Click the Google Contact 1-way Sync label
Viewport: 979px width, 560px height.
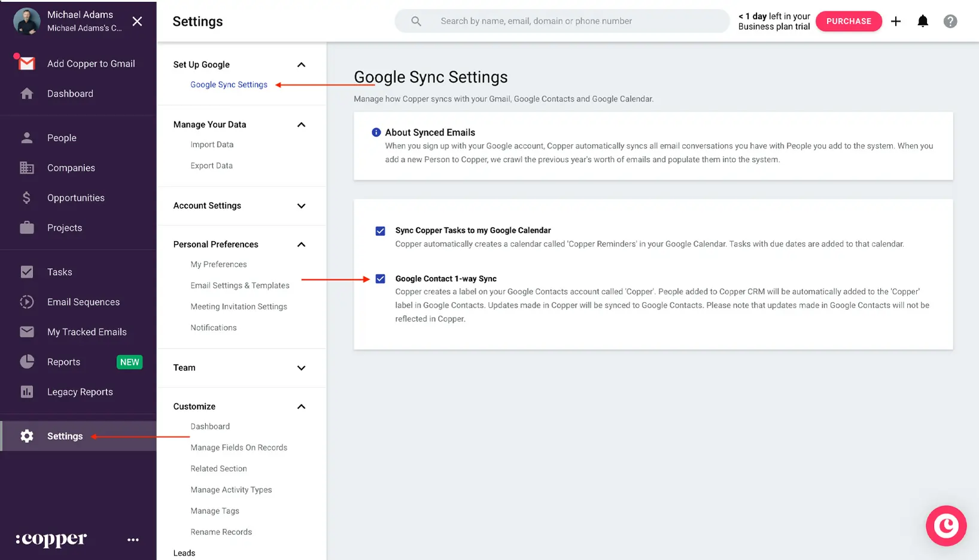tap(446, 279)
